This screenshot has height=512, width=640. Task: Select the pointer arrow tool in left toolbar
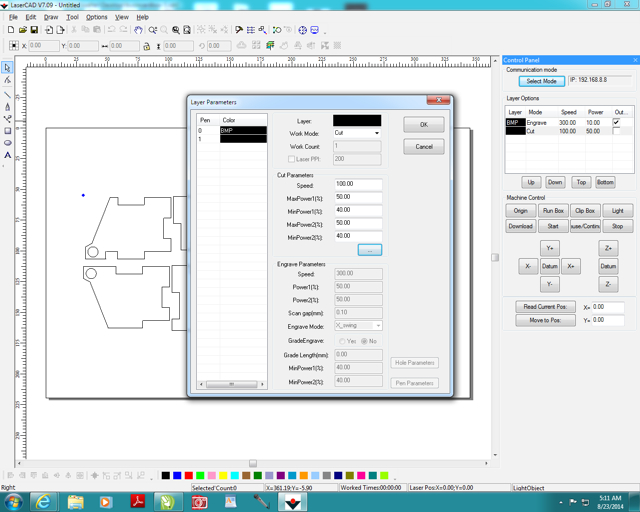point(7,67)
